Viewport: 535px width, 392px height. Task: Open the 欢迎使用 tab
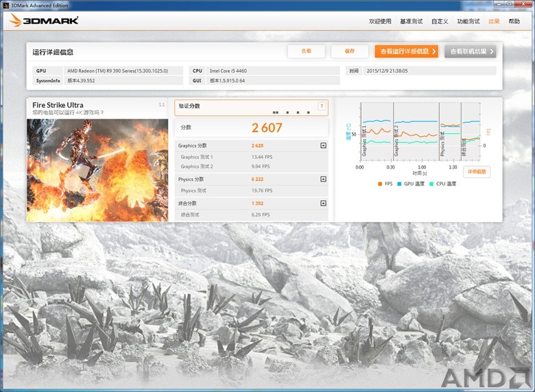[x=380, y=21]
